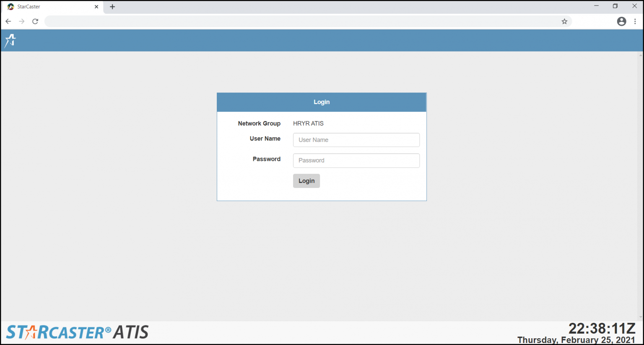Screen dimensions: 644x345
Task: Click the Password input field
Action: click(356, 160)
